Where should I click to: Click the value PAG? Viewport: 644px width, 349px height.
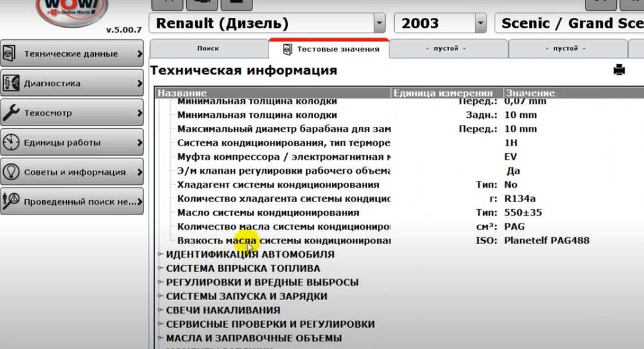click(x=514, y=227)
